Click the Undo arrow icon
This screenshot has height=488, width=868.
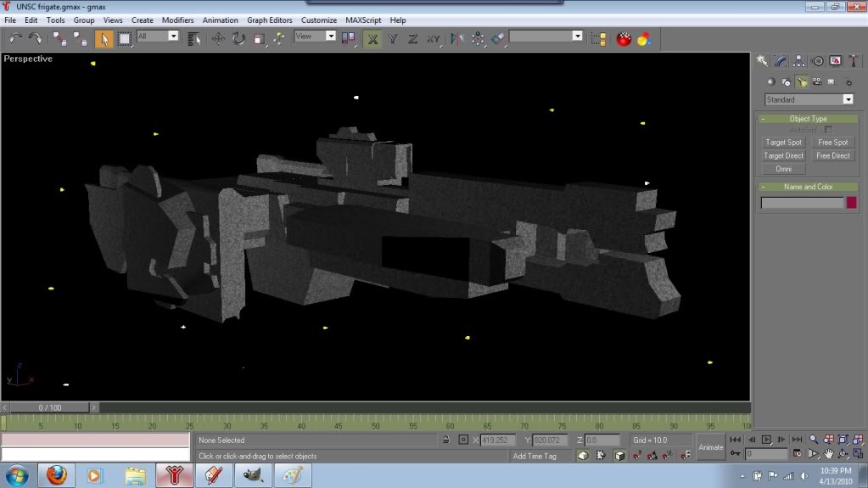15,39
